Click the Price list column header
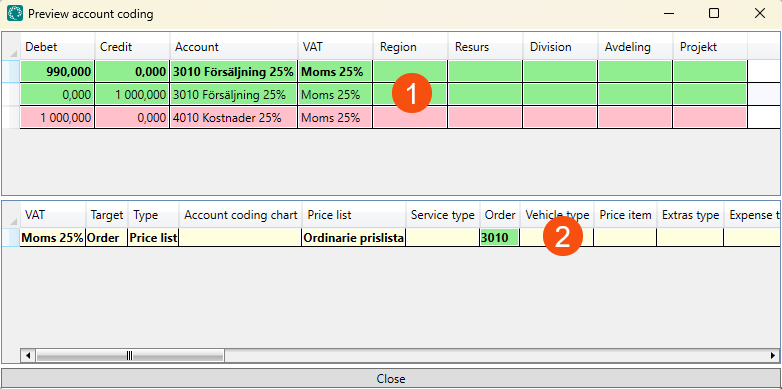Viewport: 782px width, 389px height. pyautogui.click(x=354, y=215)
